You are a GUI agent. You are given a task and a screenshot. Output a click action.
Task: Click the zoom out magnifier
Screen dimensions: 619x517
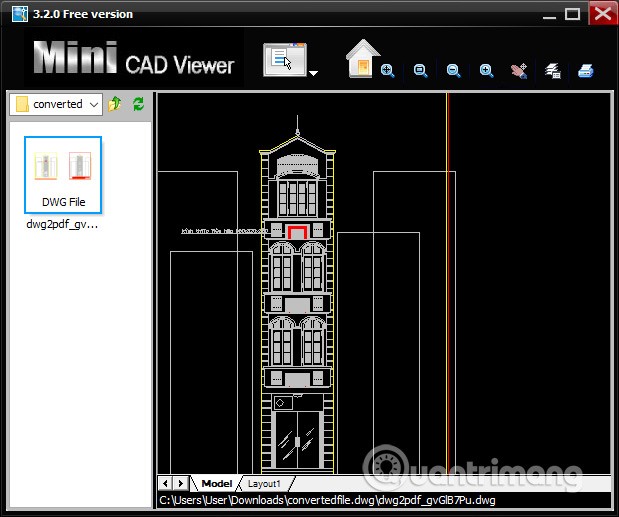453,71
